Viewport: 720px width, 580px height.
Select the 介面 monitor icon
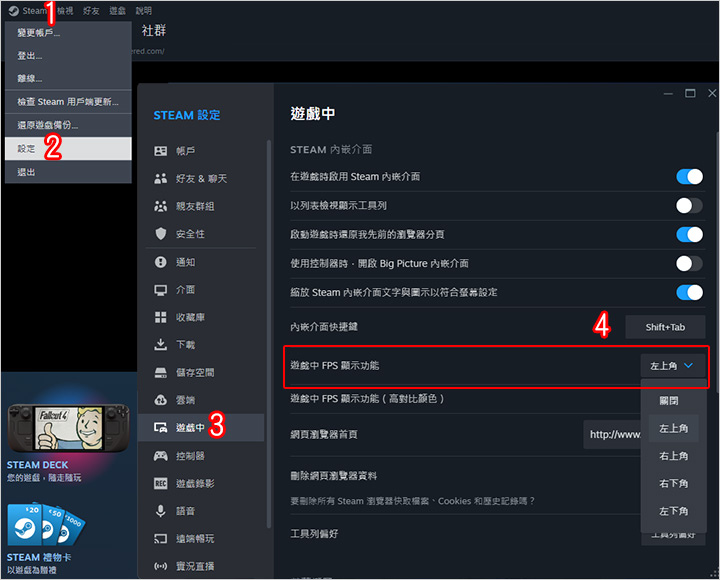[x=161, y=290]
